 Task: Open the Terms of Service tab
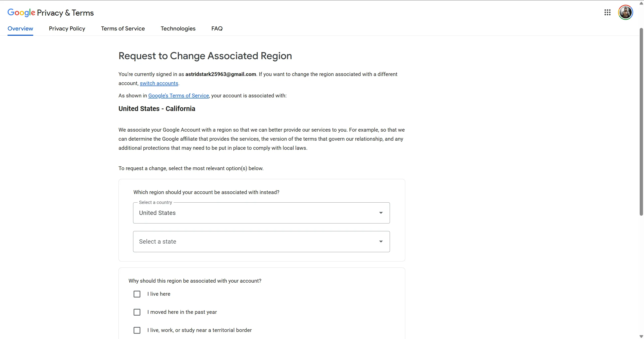(123, 28)
